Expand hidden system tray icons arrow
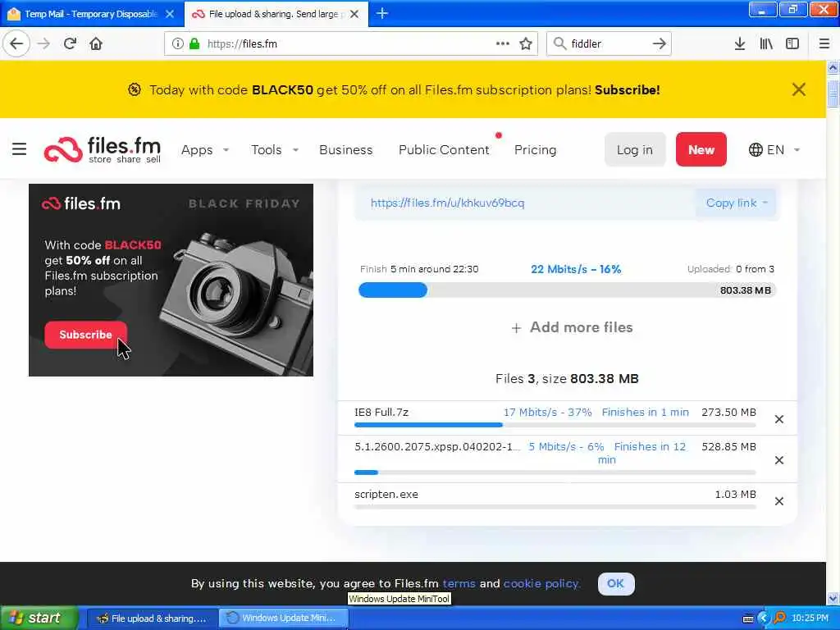Screen dimensions: 840x630 (764, 619)
